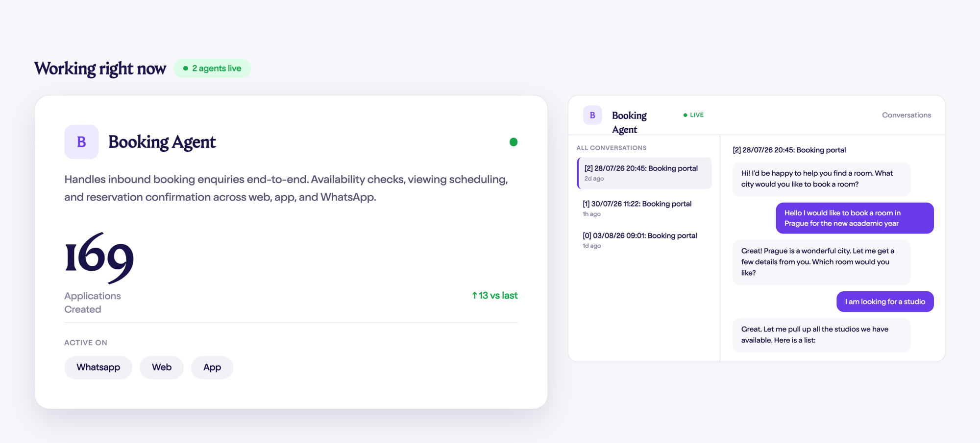Click the LIVE status indicator

(693, 115)
